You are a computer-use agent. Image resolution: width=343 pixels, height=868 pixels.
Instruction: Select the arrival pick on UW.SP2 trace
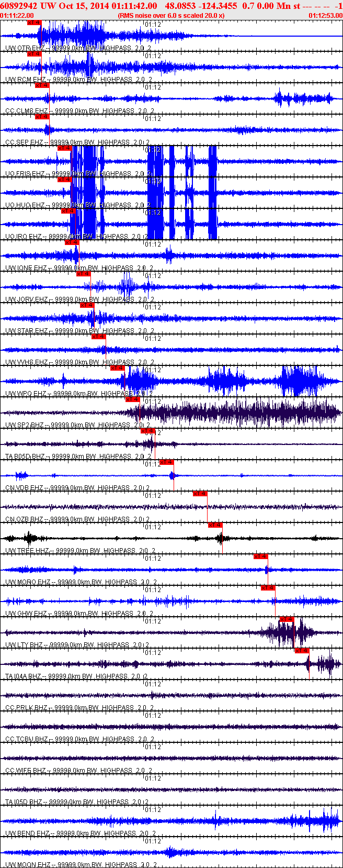point(133,399)
